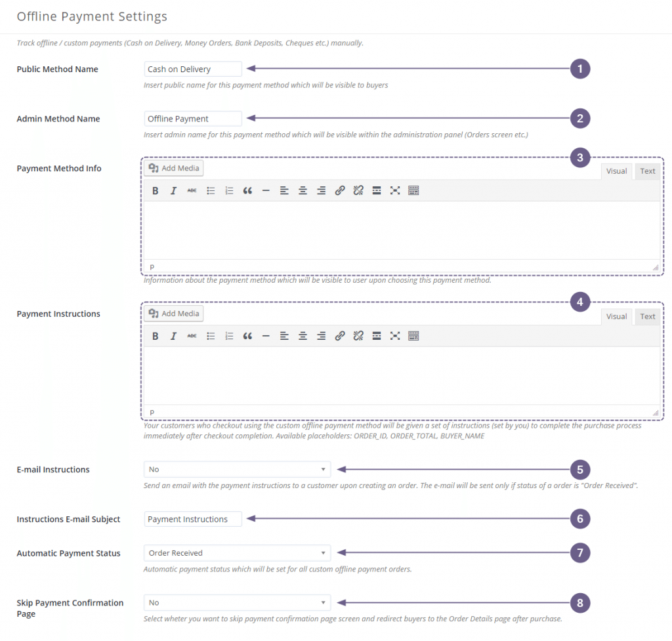This screenshot has width=672, height=641.
Task: Apply strikethrough in Payment Method Info editor
Action: click(x=191, y=190)
